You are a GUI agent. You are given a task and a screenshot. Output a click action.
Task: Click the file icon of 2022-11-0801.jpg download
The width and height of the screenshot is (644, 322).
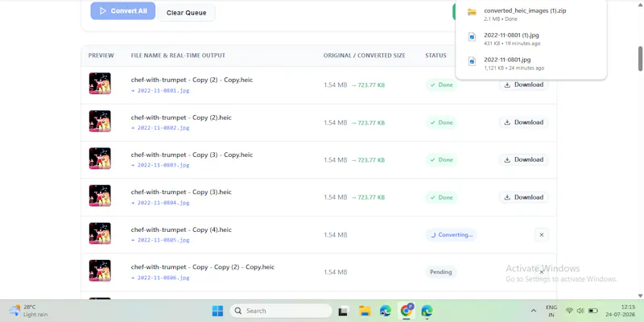click(x=472, y=62)
